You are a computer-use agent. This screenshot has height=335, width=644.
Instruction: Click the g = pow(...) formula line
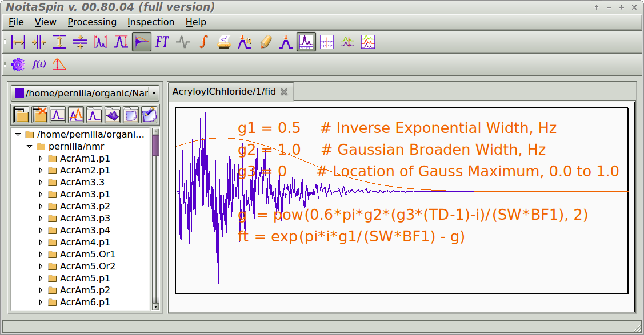click(x=413, y=215)
